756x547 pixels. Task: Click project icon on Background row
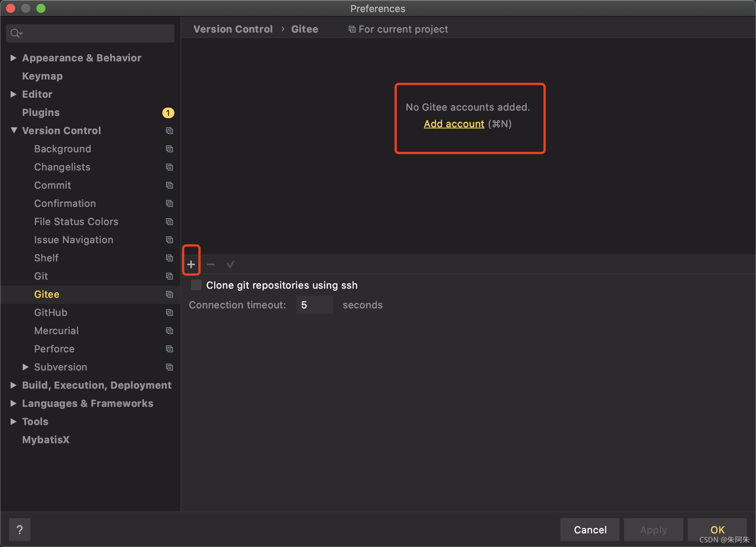coord(169,149)
